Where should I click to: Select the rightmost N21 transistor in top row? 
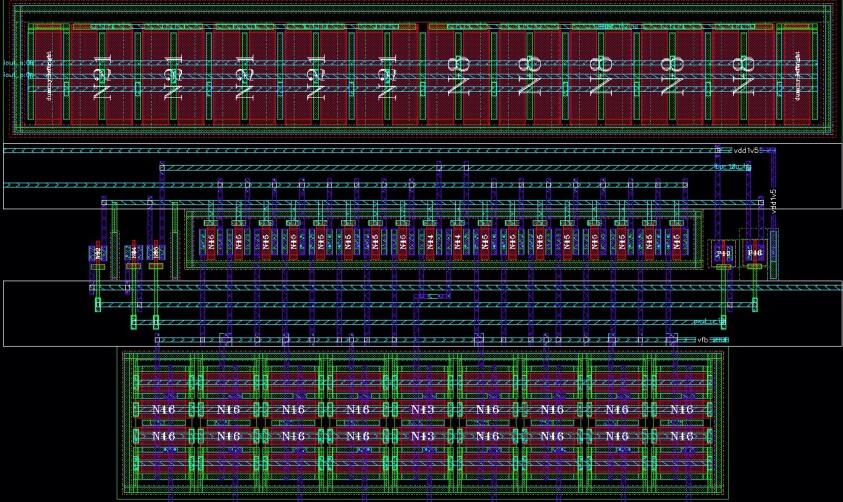[387, 77]
